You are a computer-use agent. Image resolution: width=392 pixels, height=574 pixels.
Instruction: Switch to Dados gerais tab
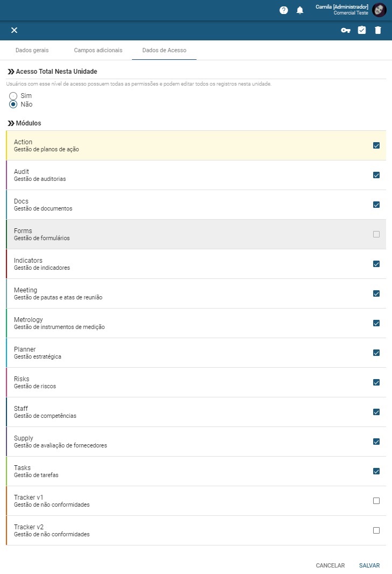tap(32, 50)
